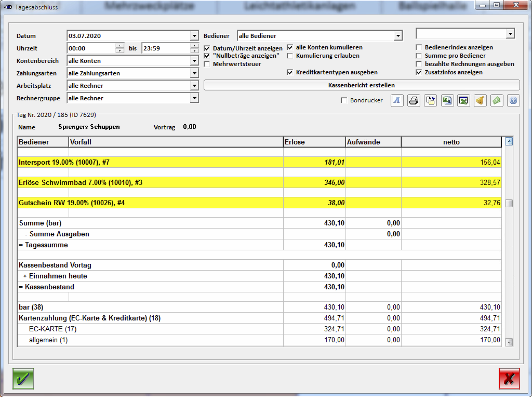Click the Erlöse column header
The width and height of the screenshot is (532, 397).
pyautogui.click(x=314, y=142)
